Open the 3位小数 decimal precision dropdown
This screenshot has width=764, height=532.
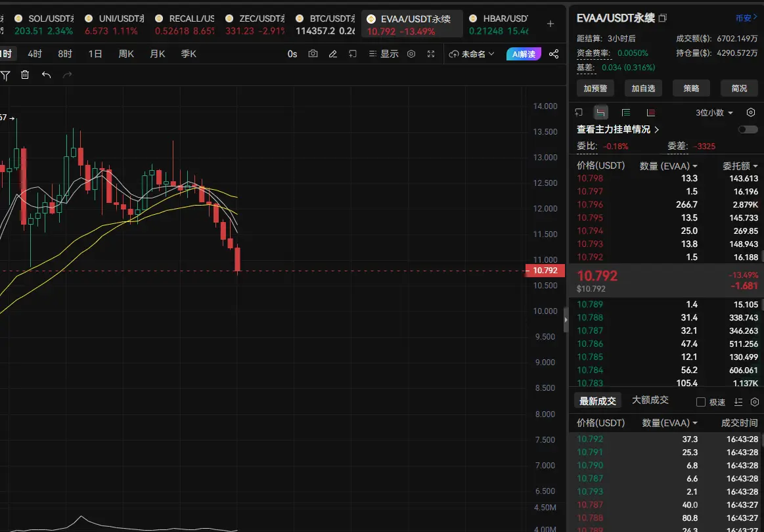click(x=714, y=112)
